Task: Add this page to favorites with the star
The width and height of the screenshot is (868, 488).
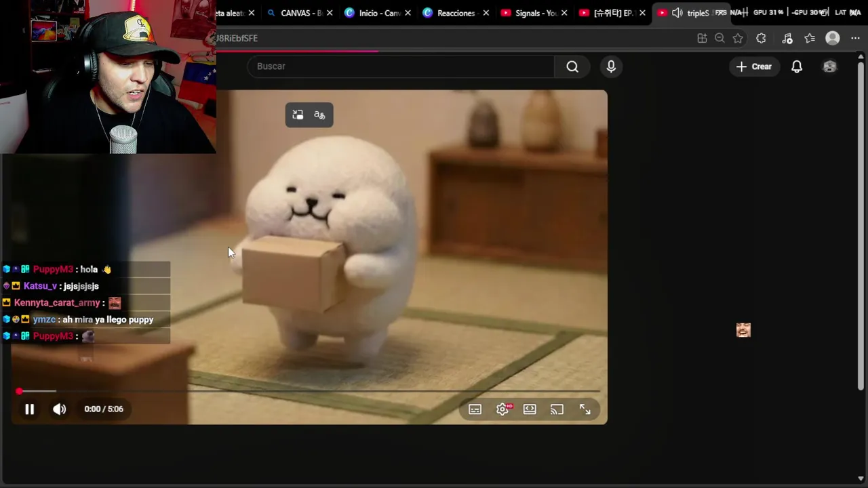Action: pos(738,39)
